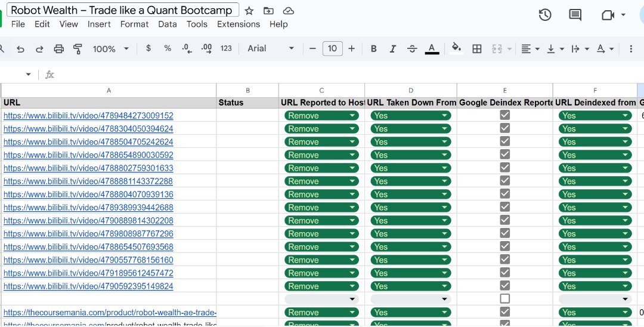644x327 pixels.
Task: Open the View menu
Action: pyautogui.click(x=69, y=24)
